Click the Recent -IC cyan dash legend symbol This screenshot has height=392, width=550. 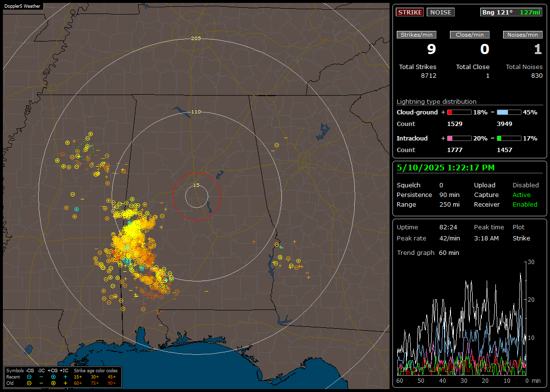[x=42, y=377]
